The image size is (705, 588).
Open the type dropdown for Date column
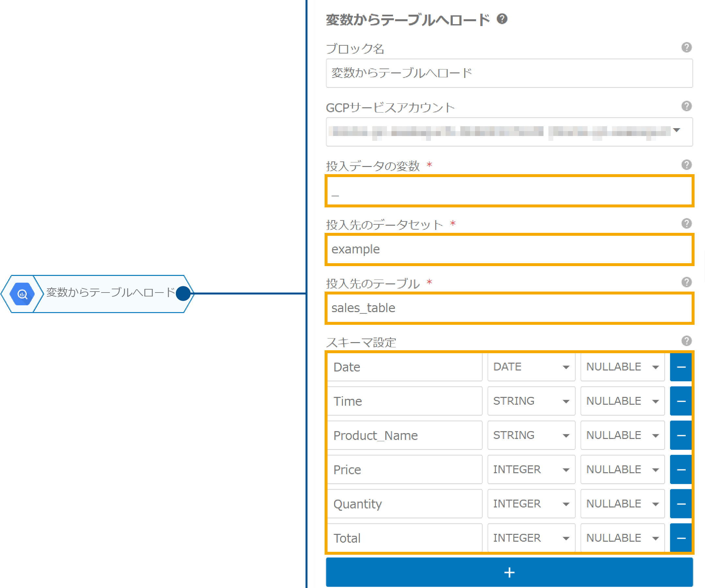point(531,367)
